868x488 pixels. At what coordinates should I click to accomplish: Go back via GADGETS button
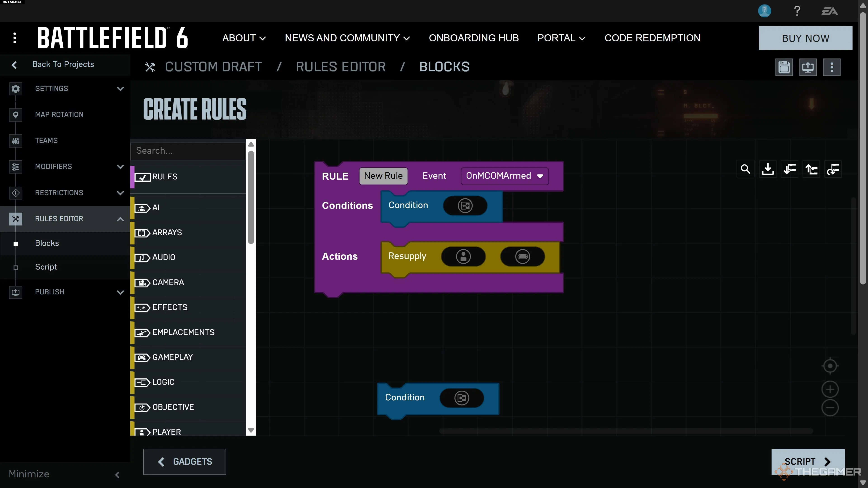coord(185,462)
